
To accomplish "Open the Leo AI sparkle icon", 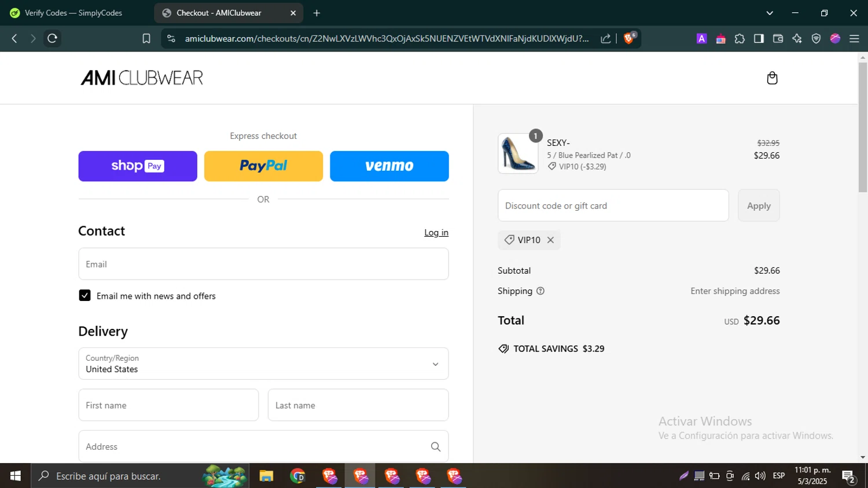I will tap(797, 38).
